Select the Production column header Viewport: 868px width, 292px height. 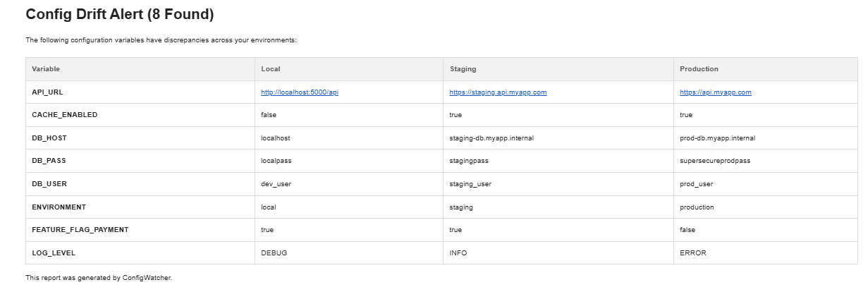[x=699, y=69]
